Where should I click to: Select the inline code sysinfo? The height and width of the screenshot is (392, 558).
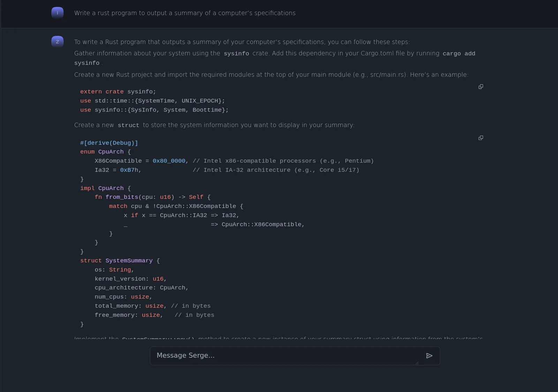[236, 53]
